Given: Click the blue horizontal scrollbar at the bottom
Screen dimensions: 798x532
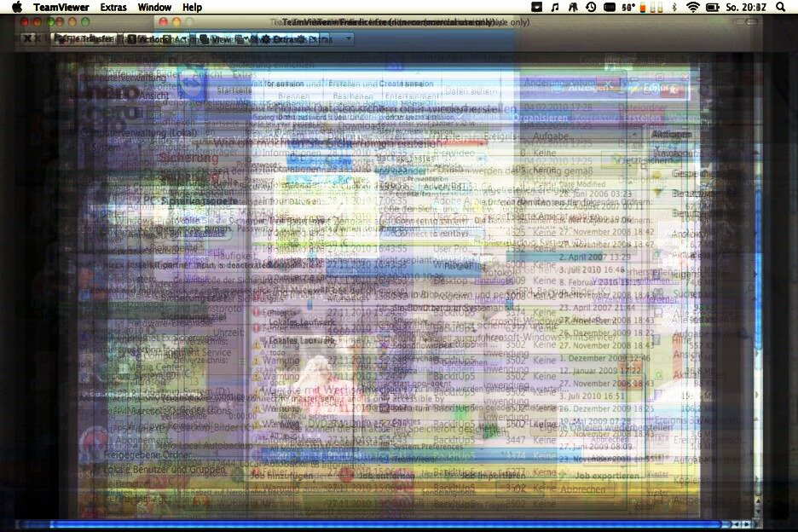Looking at the screenshot, I should pyautogui.click(x=385, y=523).
